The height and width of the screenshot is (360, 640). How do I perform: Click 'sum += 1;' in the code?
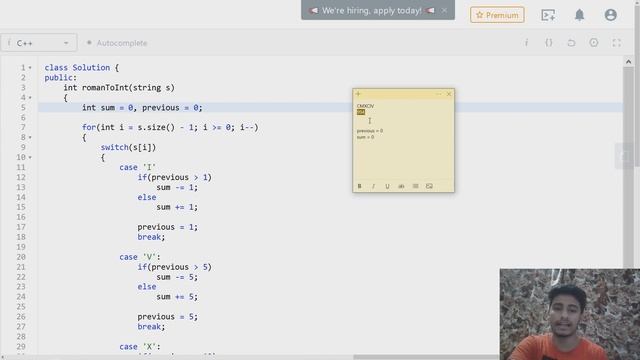[x=177, y=207]
